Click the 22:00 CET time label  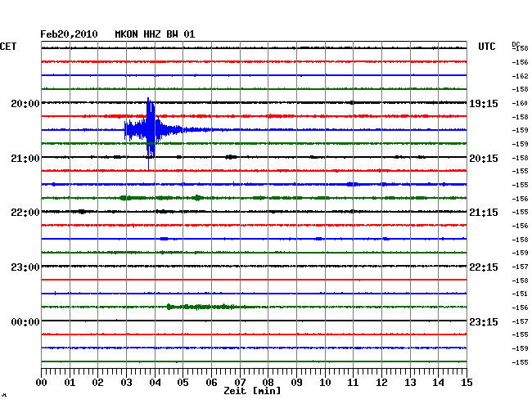[25, 213]
